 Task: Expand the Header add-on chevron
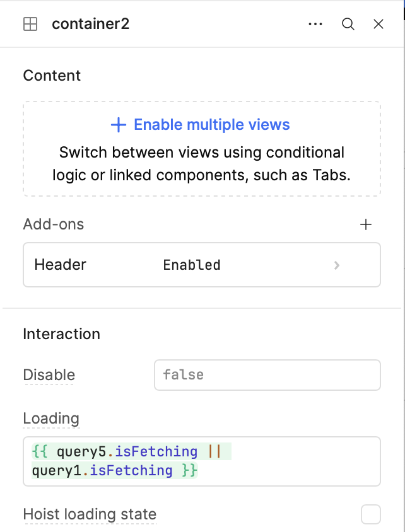tap(336, 265)
